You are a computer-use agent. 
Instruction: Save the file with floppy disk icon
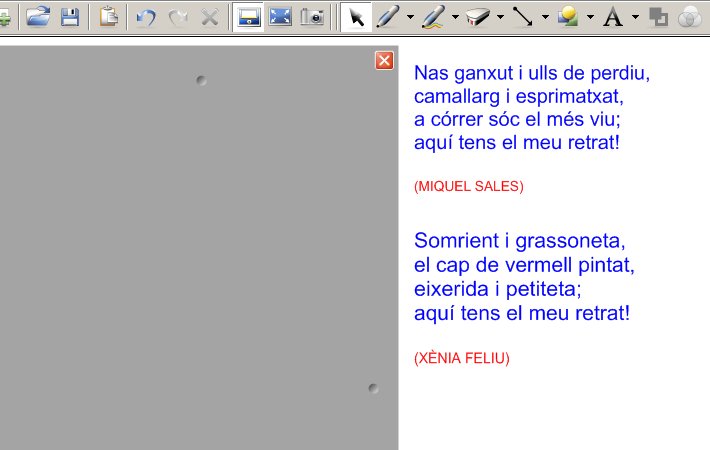[70, 17]
